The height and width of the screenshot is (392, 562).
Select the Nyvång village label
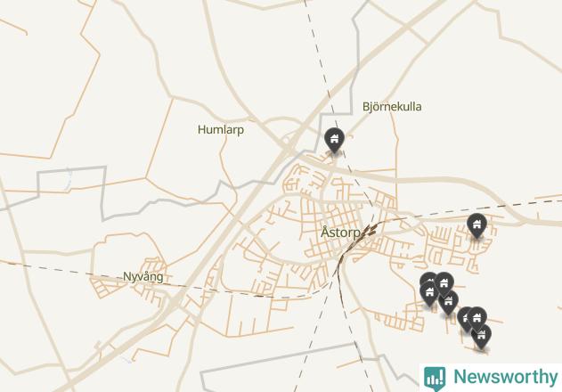click(143, 276)
